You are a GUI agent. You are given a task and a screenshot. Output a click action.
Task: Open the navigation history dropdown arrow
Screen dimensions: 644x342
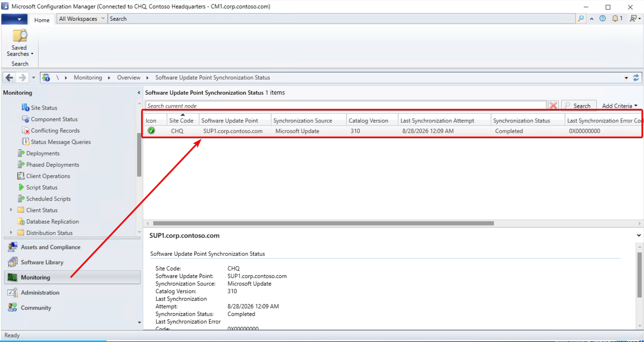33,78
